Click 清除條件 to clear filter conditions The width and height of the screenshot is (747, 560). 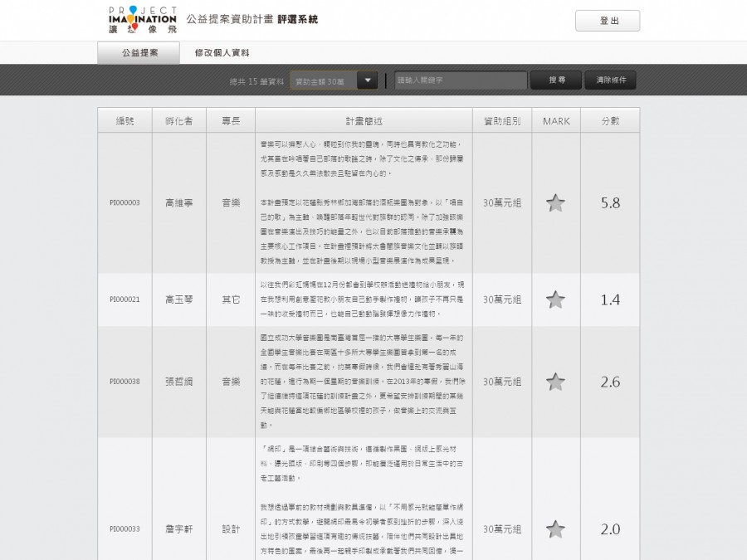[x=611, y=80]
